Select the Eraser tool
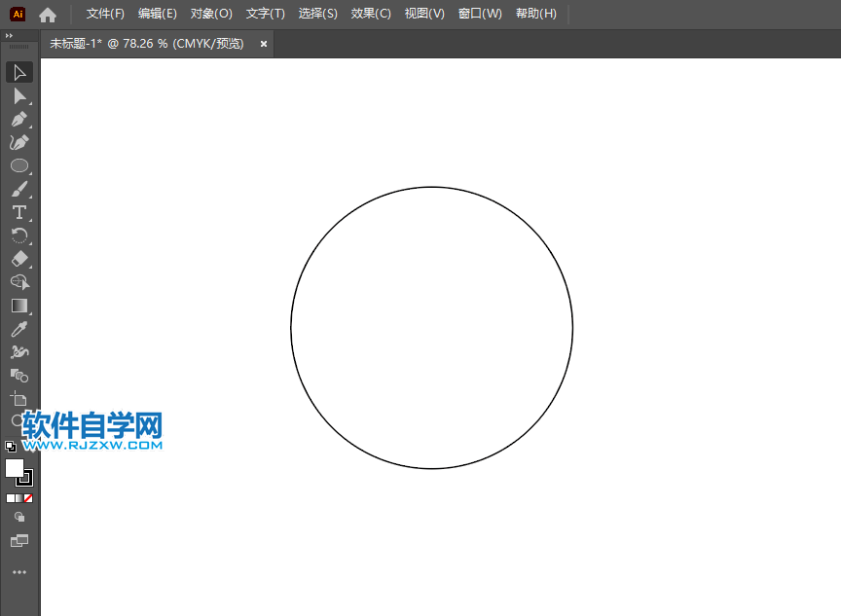Image resolution: width=841 pixels, height=616 pixels. coord(19,259)
